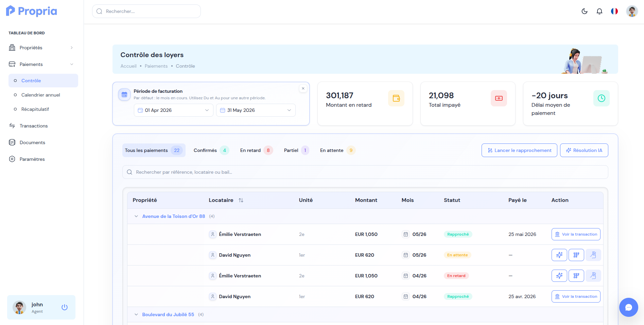Go to Accueil in the breadcrumb

pos(128,66)
